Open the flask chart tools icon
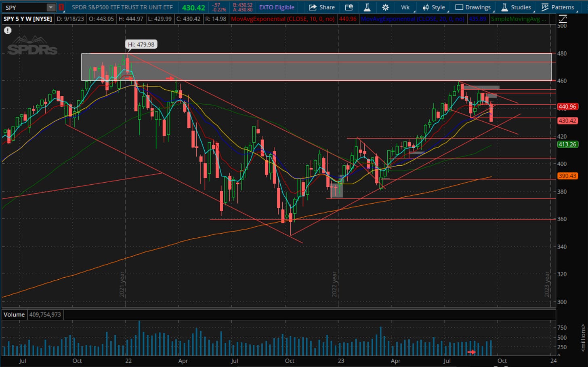 tap(367, 7)
